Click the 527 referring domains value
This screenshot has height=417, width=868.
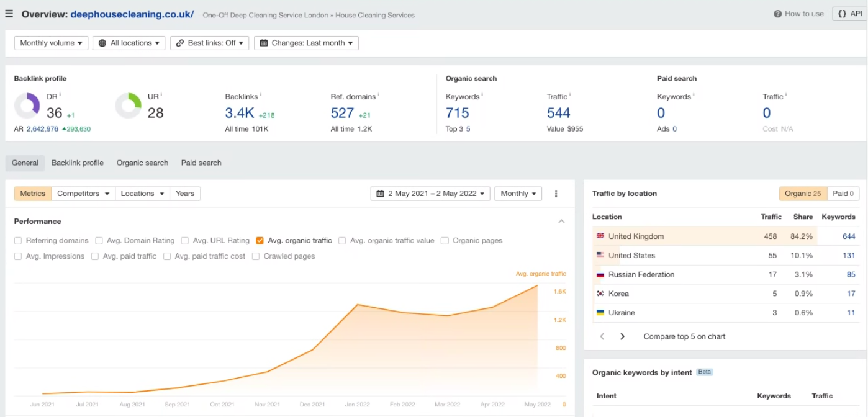342,113
